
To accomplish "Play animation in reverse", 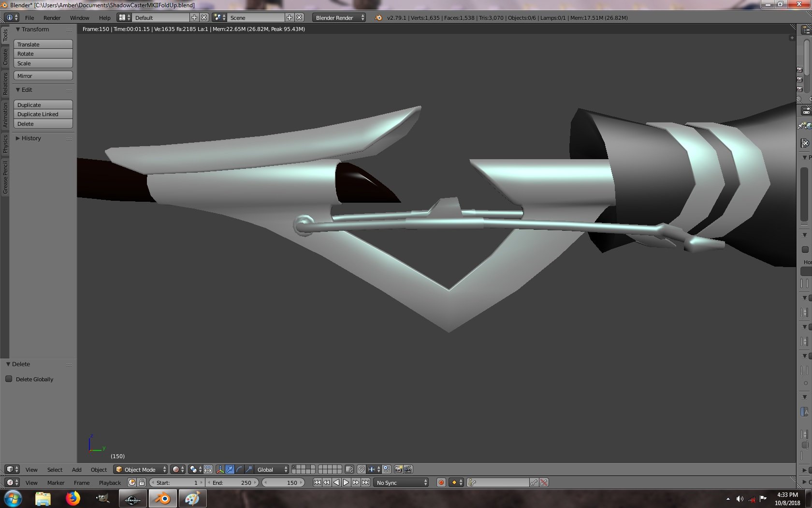I will [x=336, y=482].
